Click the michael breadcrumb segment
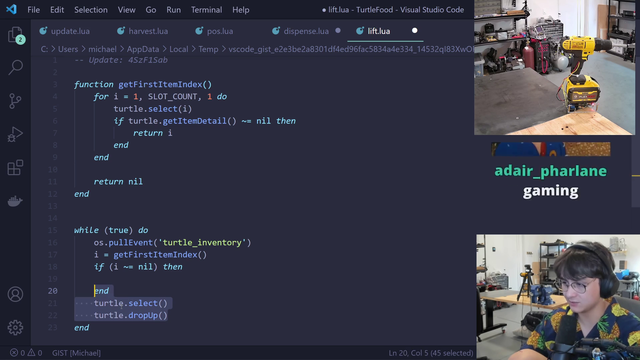The image size is (640, 360). pyautogui.click(x=102, y=49)
